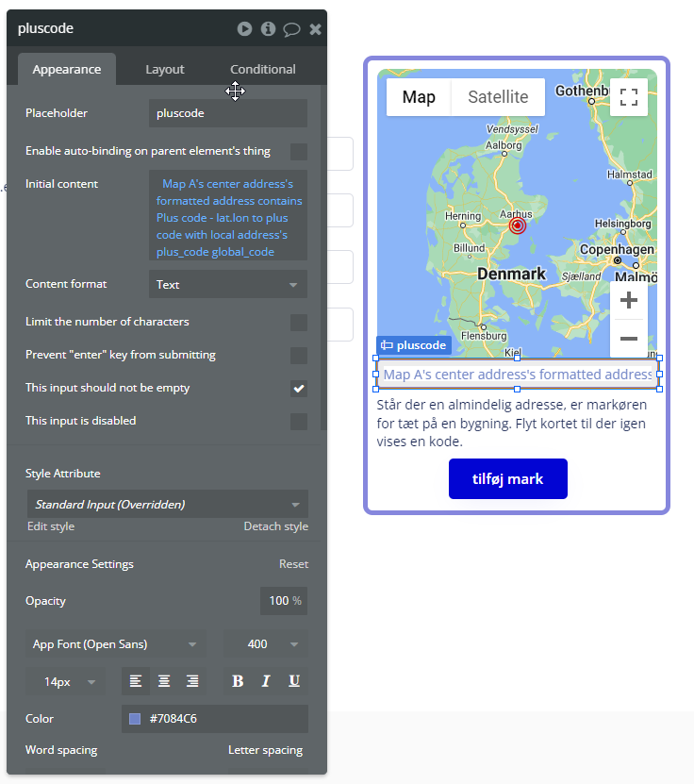Click the Copenhagen label on the map

point(617,249)
